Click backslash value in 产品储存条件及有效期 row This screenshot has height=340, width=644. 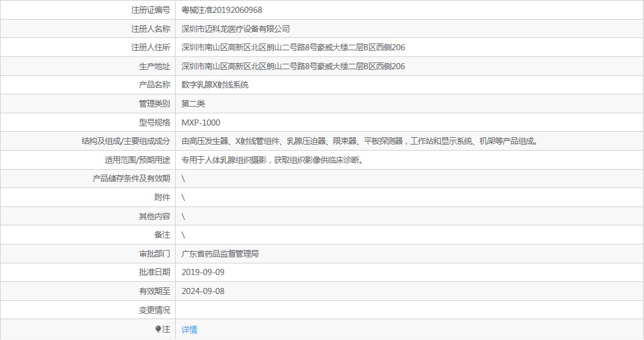[183, 178]
